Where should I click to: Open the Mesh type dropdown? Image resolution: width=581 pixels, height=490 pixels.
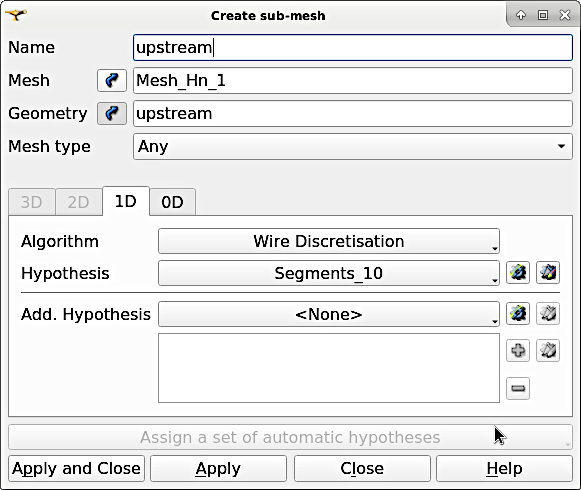point(353,146)
